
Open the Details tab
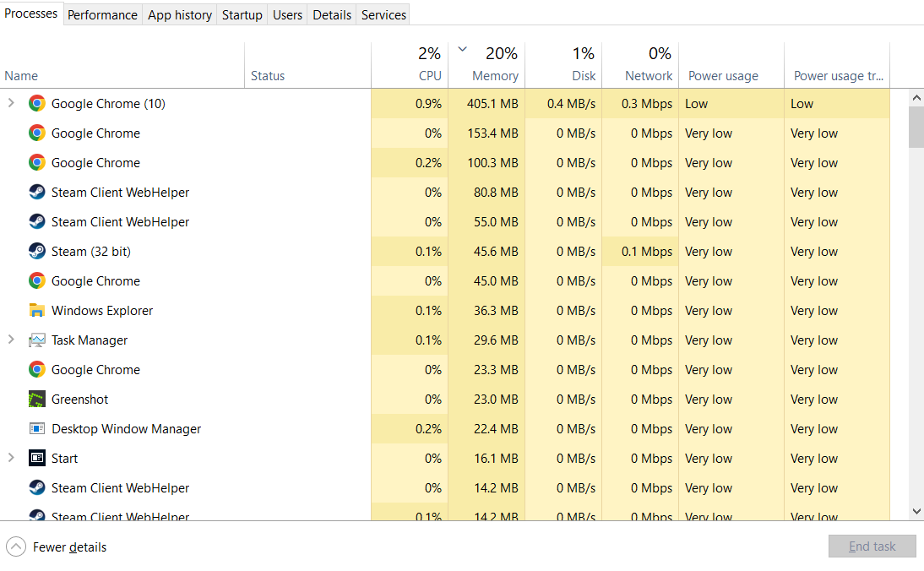332,14
